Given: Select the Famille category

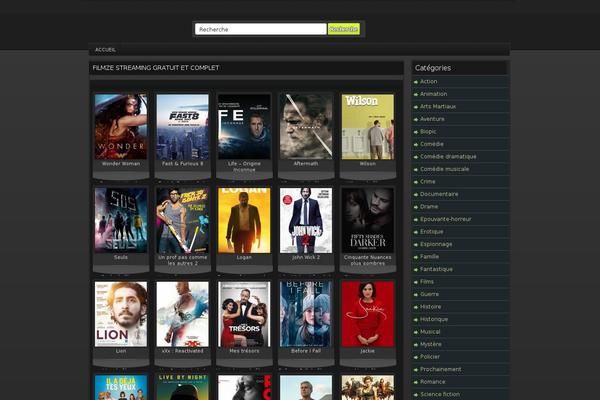Looking at the screenshot, I should point(429,256).
